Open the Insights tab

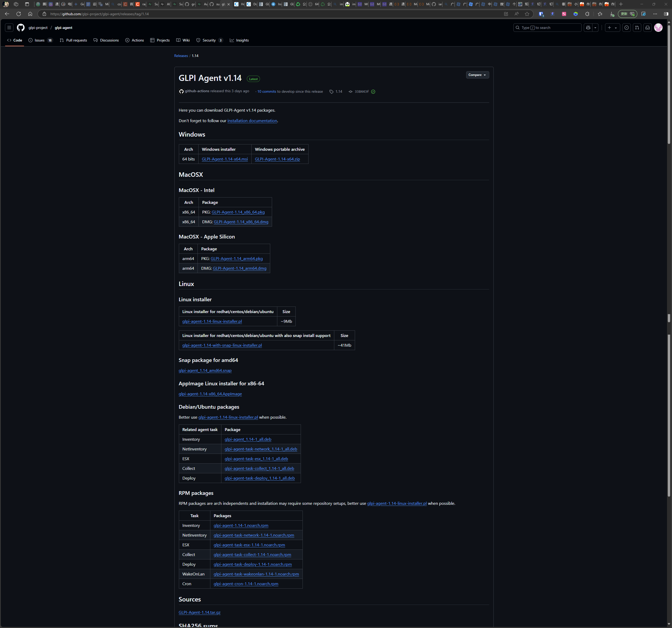click(x=239, y=40)
